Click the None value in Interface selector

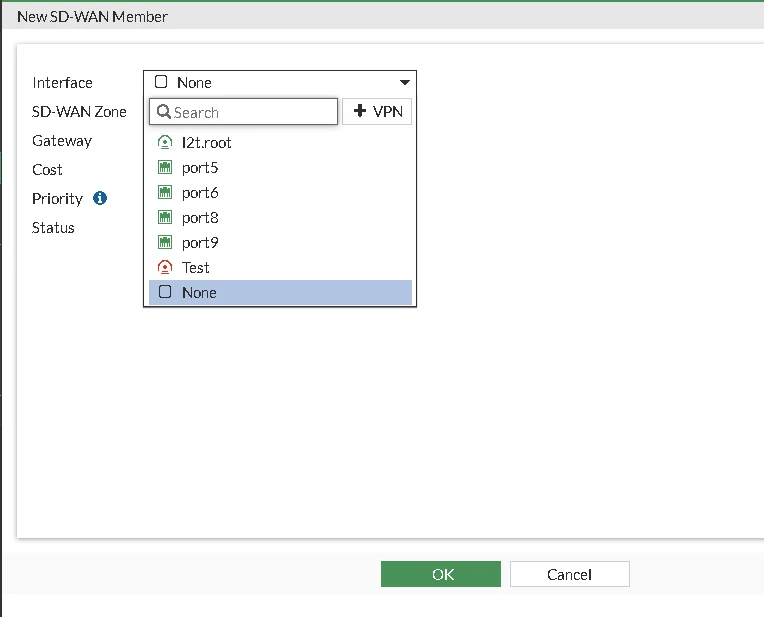click(194, 82)
